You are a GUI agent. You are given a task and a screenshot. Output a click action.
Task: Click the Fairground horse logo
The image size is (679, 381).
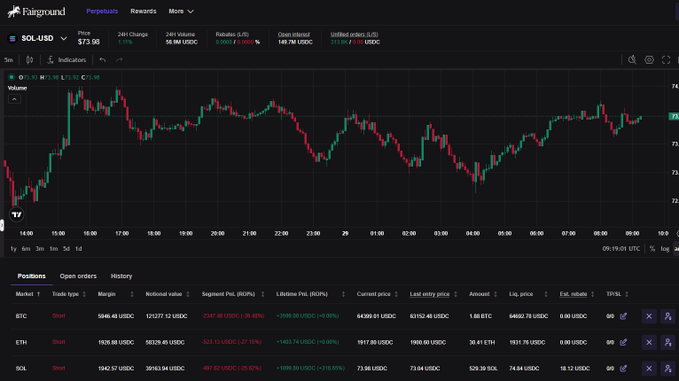(x=14, y=11)
